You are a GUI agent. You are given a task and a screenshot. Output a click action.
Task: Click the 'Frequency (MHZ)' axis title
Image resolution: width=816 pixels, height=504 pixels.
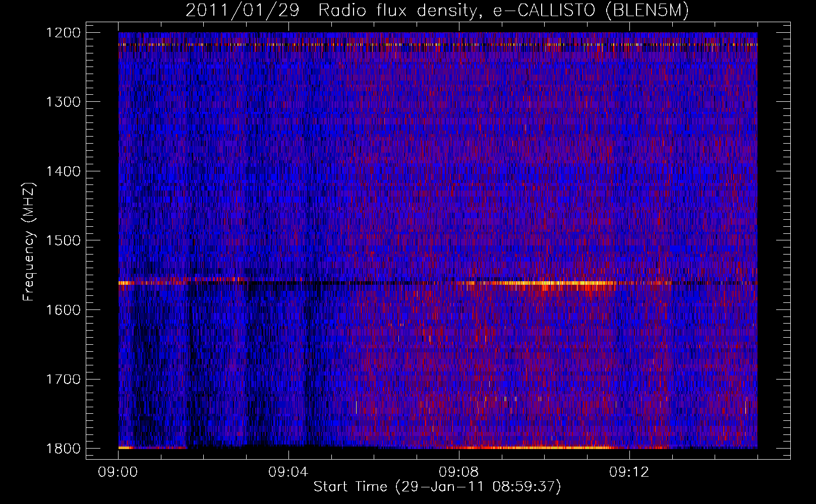[x=29, y=242]
